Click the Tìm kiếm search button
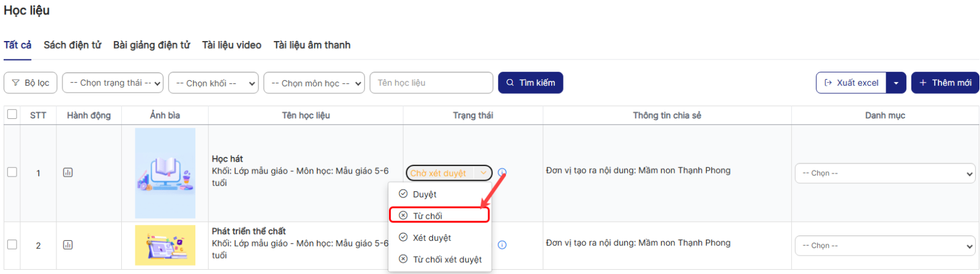The width and height of the screenshot is (980, 274). pyautogui.click(x=530, y=83)
